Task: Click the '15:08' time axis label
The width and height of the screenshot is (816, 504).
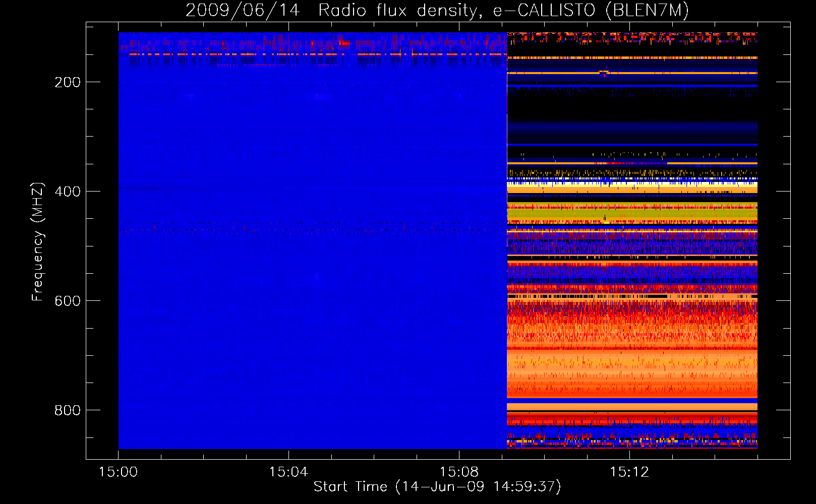Action: (x=459, y=472)
